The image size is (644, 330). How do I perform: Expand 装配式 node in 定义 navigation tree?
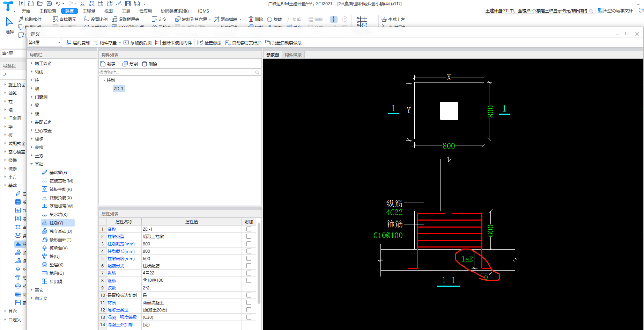tap(31, 122)
